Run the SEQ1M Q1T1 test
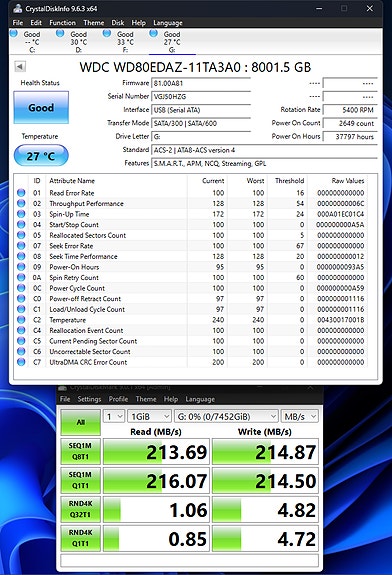392x575 pixels. (80, 480)
